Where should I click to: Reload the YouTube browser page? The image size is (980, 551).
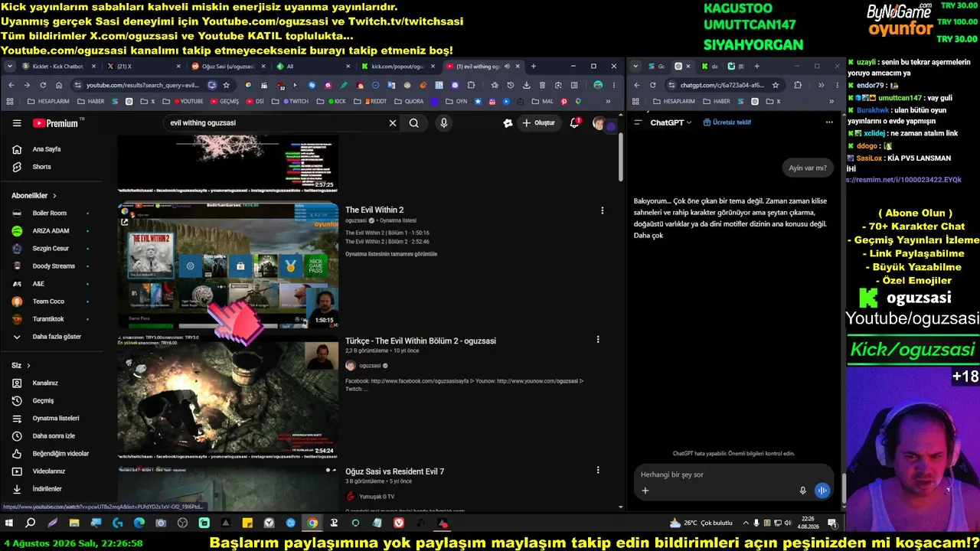[42, 85]
